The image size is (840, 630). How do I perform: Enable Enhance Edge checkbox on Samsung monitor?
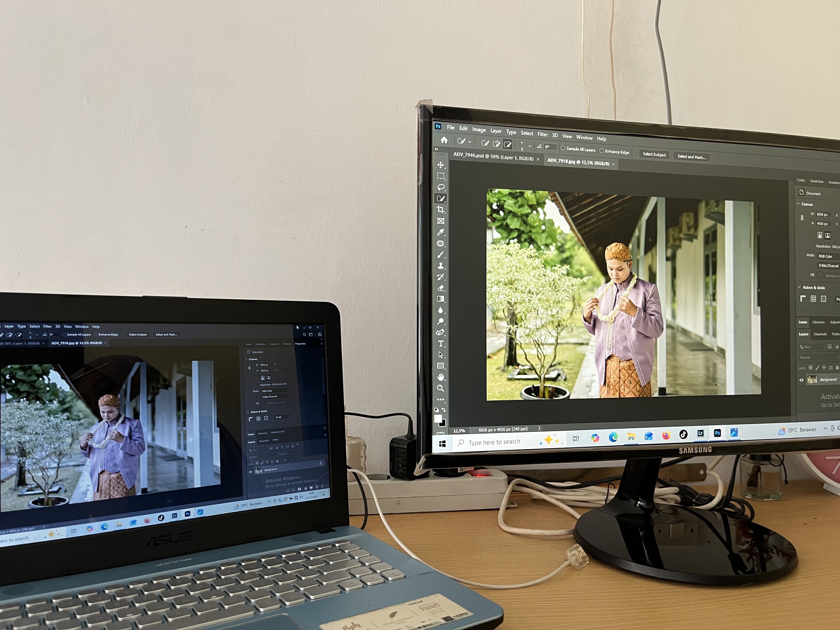(x=601, y=151)
